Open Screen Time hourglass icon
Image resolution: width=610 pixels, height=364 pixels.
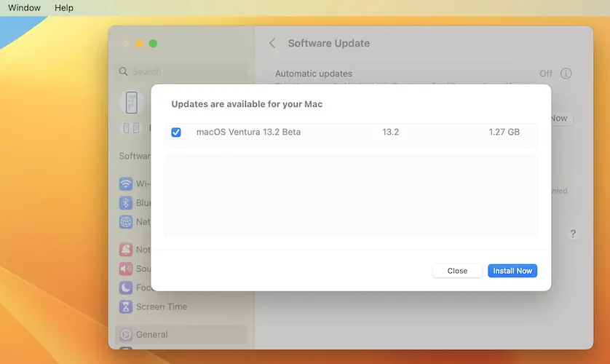click(x=126, y=306)
